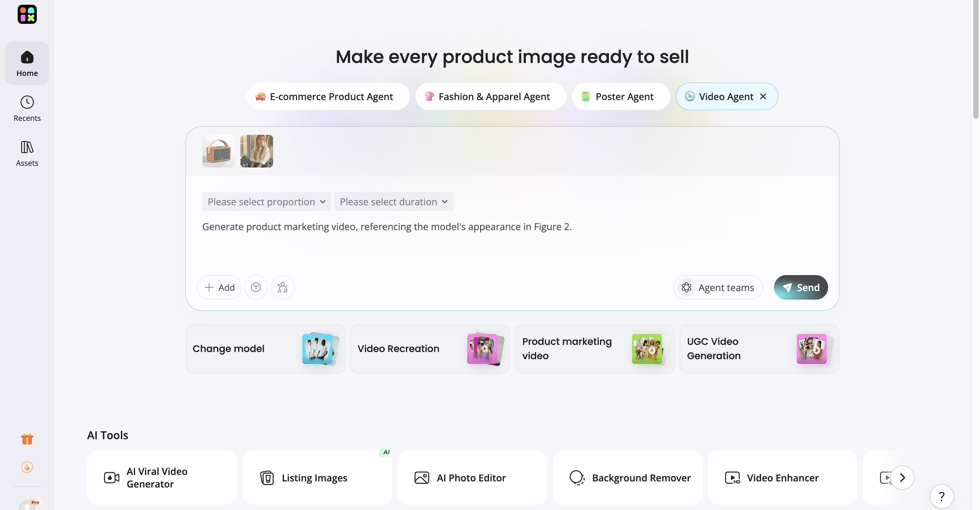Select the Fashion & Apparel Agent tab
The image size is (980, 510).
pyautogui.click(x=491, y=97)
